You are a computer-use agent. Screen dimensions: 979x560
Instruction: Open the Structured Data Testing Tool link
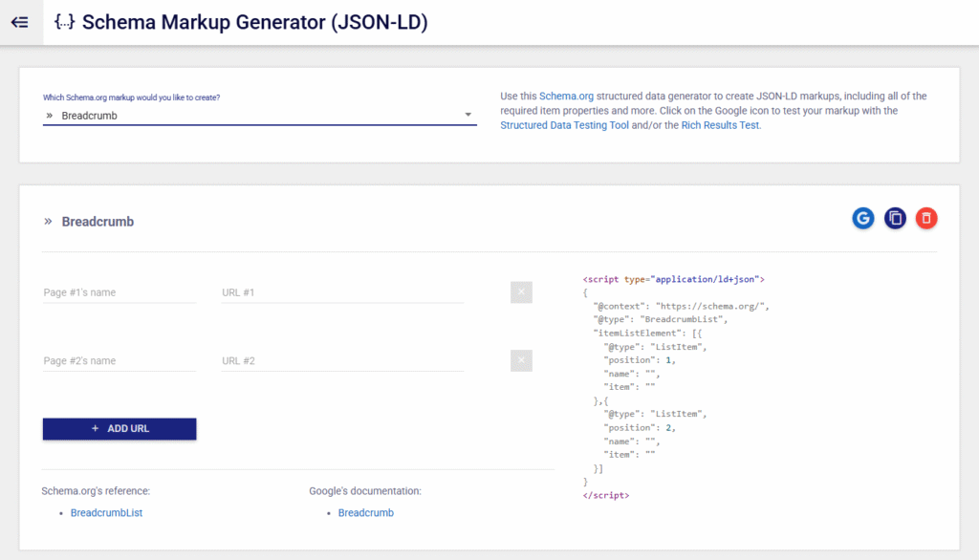click(x=564, y=125)
